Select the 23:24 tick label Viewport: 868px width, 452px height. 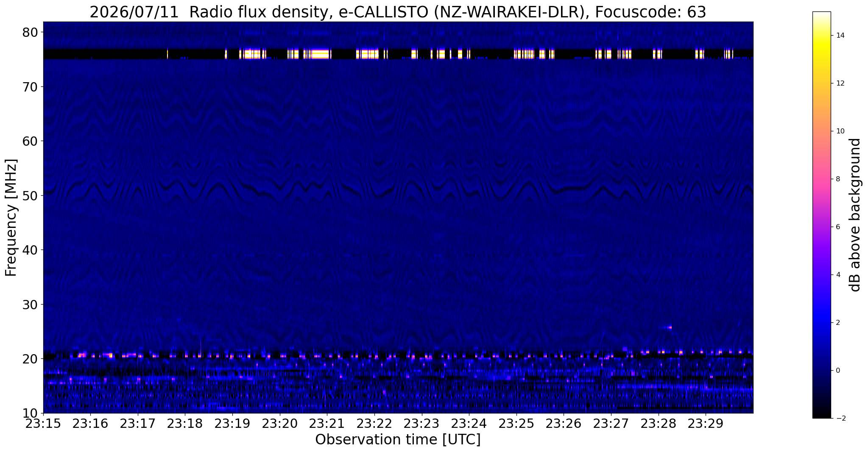469,424
